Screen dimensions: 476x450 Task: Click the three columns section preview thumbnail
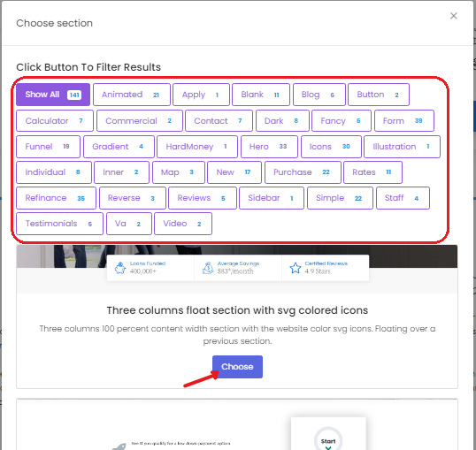tap(237, 269)
